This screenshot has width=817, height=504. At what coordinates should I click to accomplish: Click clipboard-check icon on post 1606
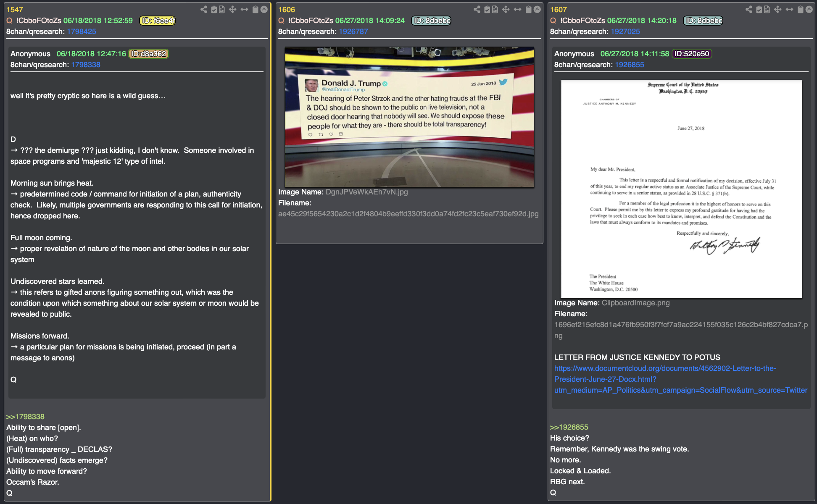[x=487, y=9]
